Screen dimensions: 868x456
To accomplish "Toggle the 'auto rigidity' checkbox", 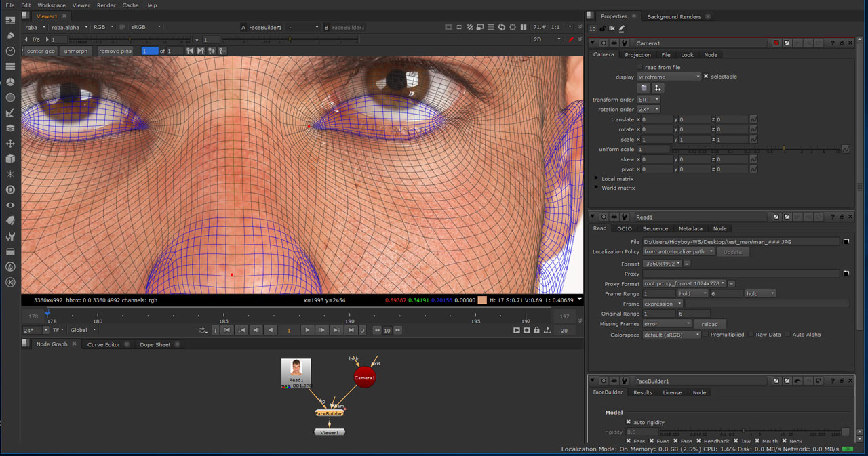I will click(x=629, y=422).
